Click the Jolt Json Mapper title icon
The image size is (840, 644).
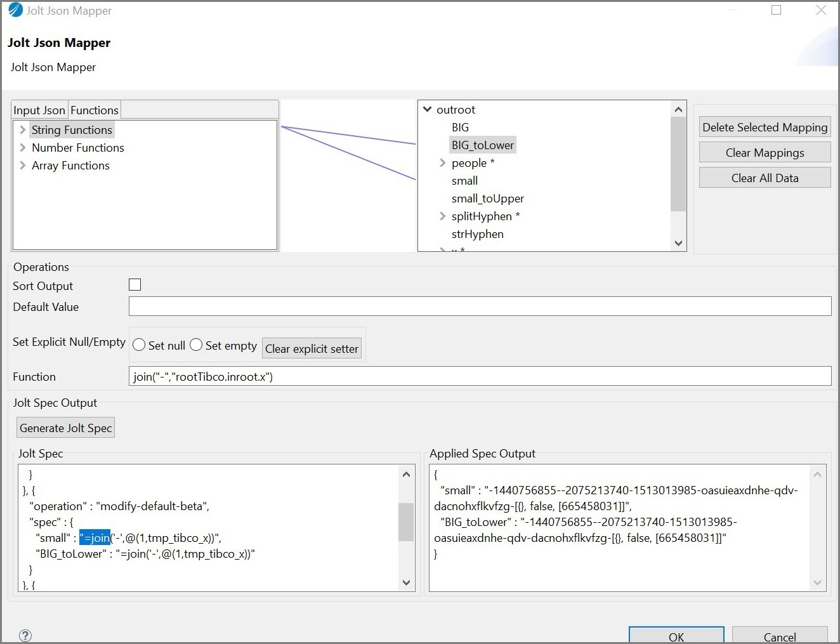[x=15, y=10]
